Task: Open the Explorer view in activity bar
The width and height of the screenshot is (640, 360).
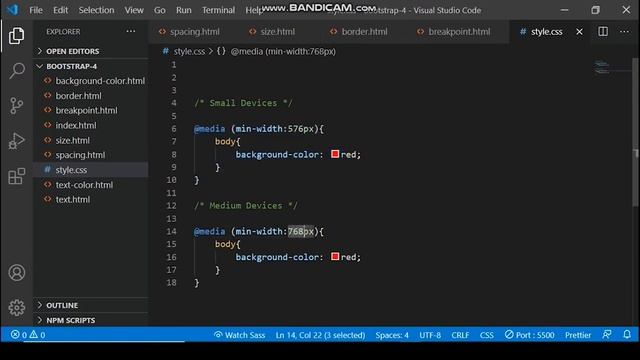Action: (16, 36)
